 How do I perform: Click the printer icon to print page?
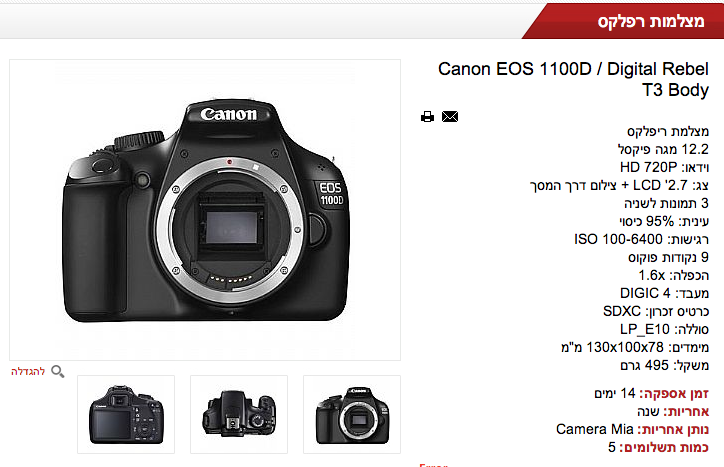(x=427, y=116)
